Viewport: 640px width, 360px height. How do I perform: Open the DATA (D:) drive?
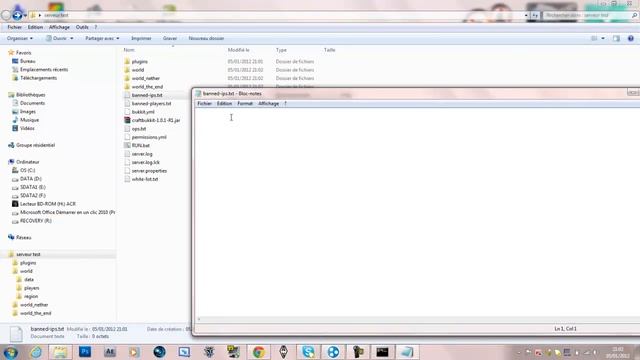(x=27, y=179)
